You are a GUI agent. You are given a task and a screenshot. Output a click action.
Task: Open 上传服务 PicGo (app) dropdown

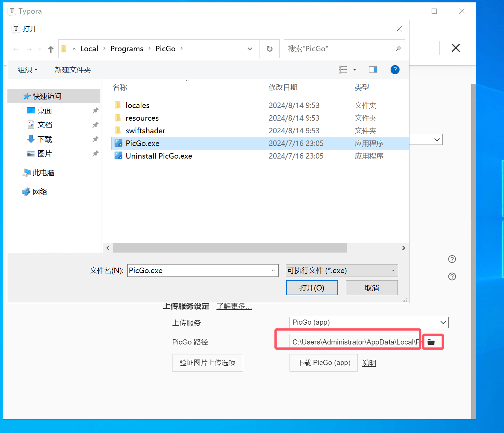click(x=369, y=322)
